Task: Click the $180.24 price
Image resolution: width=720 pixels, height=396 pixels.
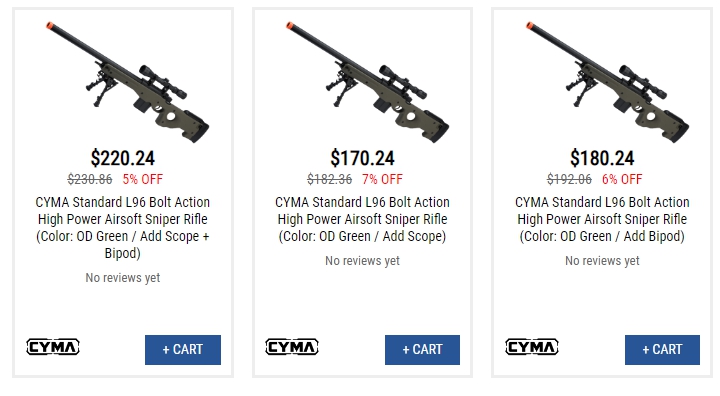Action: (x=602, y=158)
